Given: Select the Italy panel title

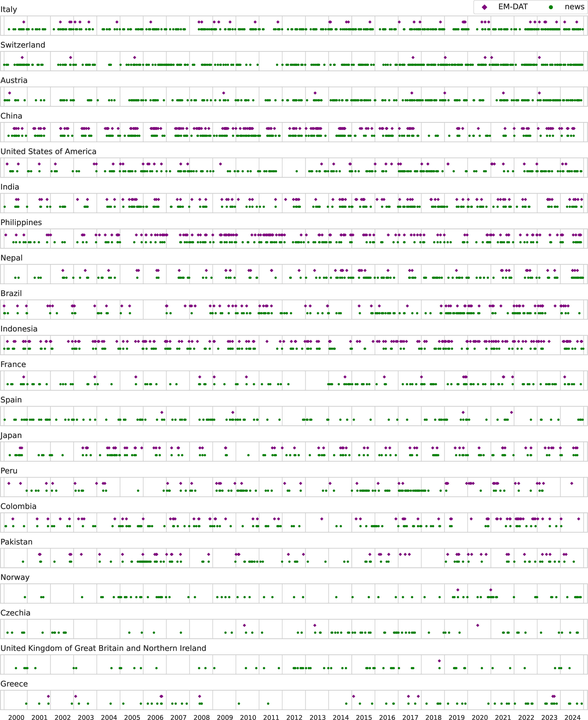Looking at the screenshot, I should (9, 10).
